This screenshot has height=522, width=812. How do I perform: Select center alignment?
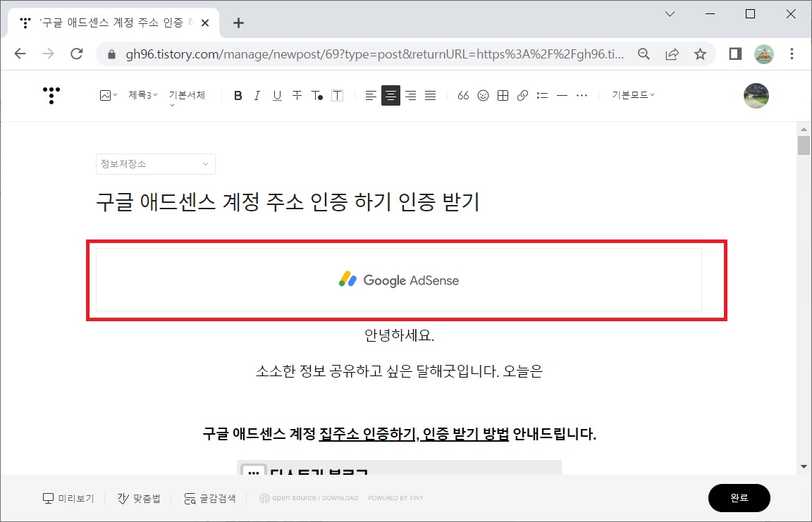tap(390, 95)
